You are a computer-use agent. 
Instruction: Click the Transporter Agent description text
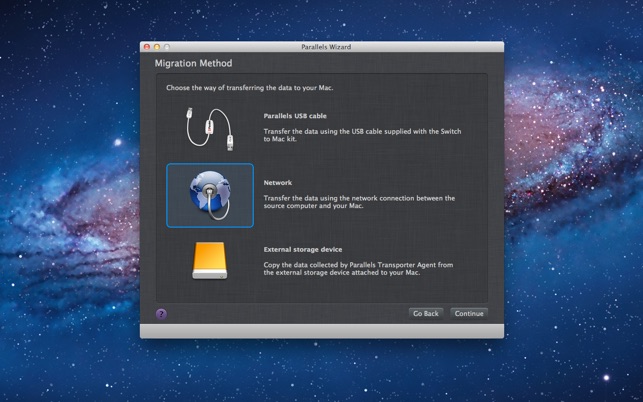point(358,269)
